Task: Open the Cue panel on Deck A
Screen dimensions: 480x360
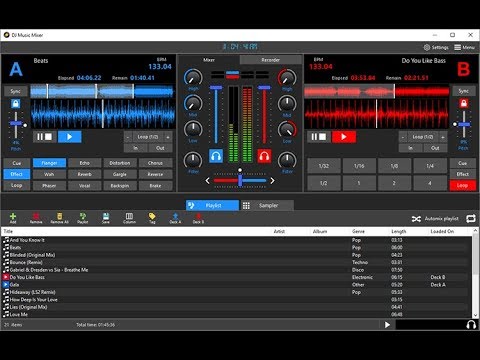Action: click(x=17, y=163)
